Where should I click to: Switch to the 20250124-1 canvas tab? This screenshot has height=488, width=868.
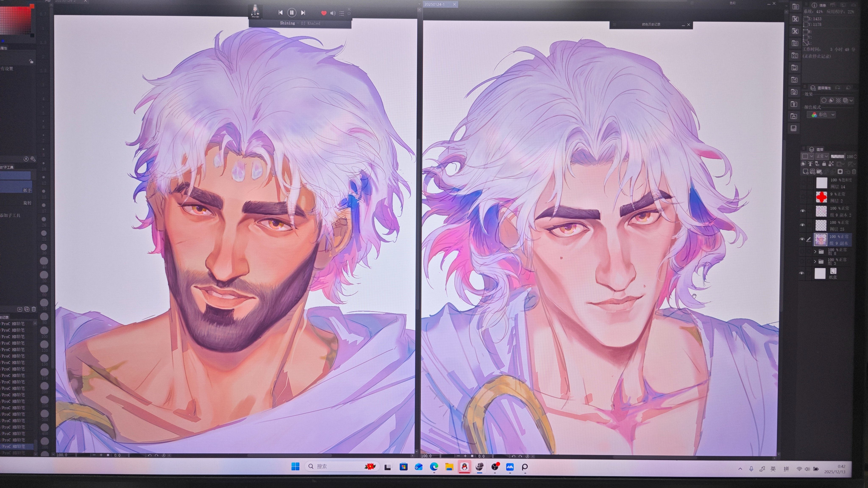click(435, 4)
